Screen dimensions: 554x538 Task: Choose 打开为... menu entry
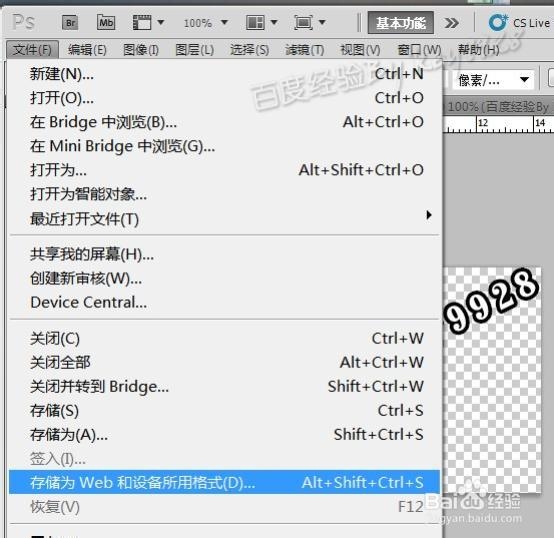[224, 170]
